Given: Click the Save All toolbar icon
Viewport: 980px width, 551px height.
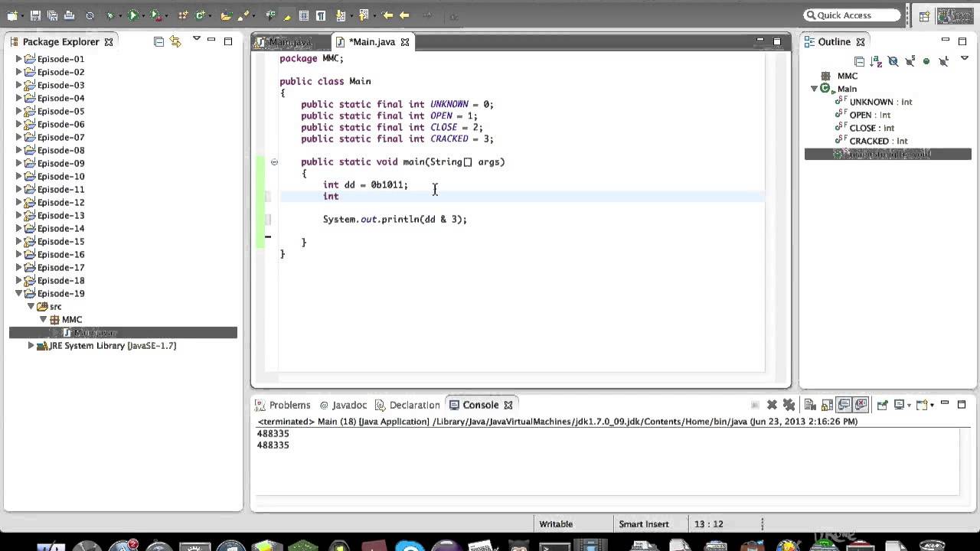Looking at the screenshot, I should click(52, 15).
